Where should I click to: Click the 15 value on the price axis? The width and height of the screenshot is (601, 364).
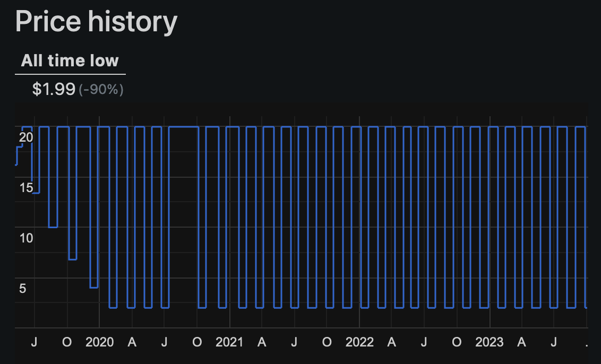[26, 188]
